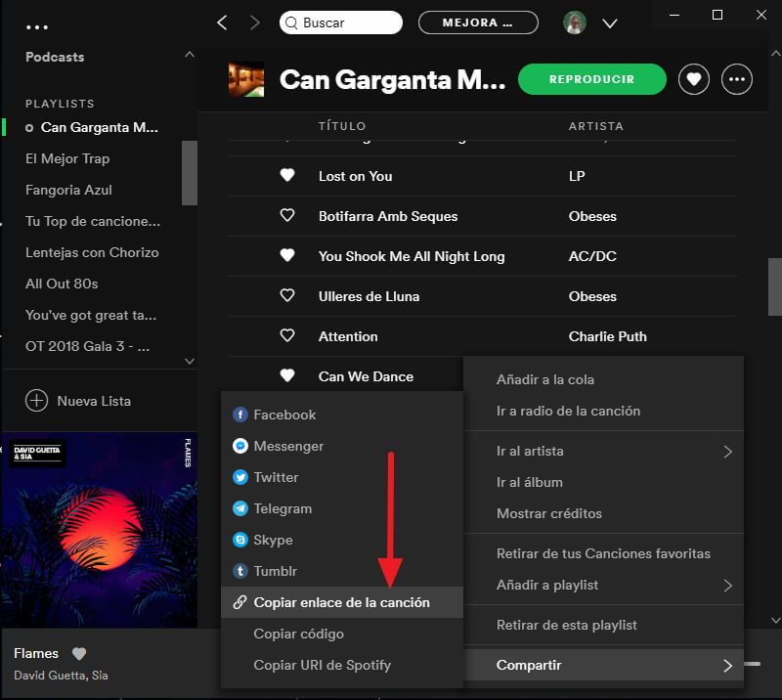The image size is (782, 700).
Task: Open artist LP
Action: point(577,176)
